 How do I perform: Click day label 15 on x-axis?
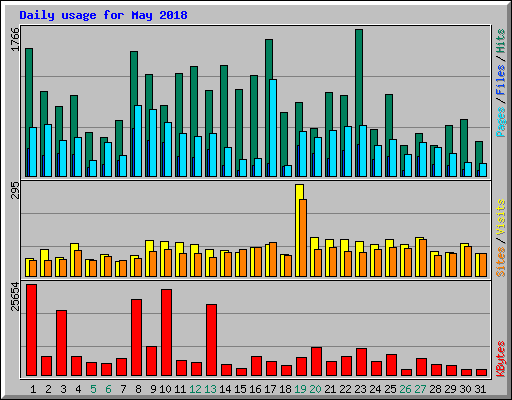[x=240, y=389]
